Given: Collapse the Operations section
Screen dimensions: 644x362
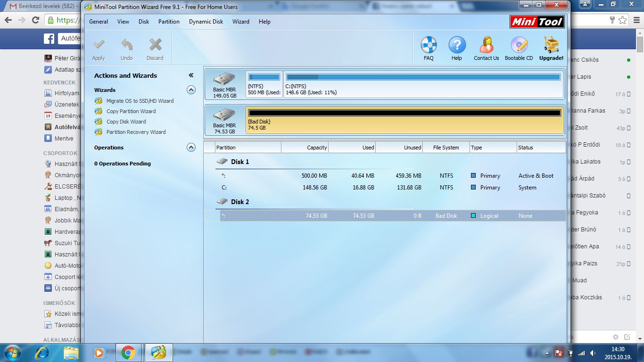Looking at the screenshot, I should (191, 148).
